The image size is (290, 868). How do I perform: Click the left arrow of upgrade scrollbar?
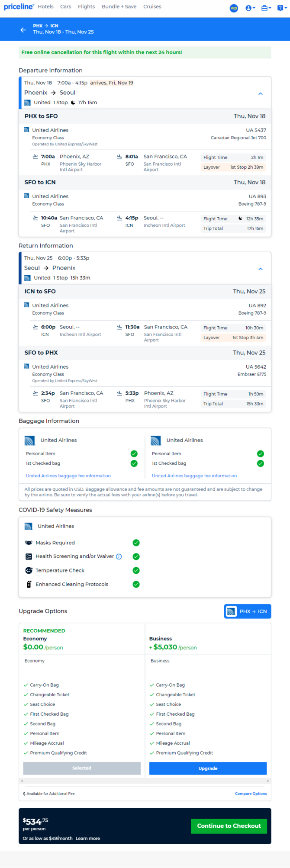click(22, 781)
